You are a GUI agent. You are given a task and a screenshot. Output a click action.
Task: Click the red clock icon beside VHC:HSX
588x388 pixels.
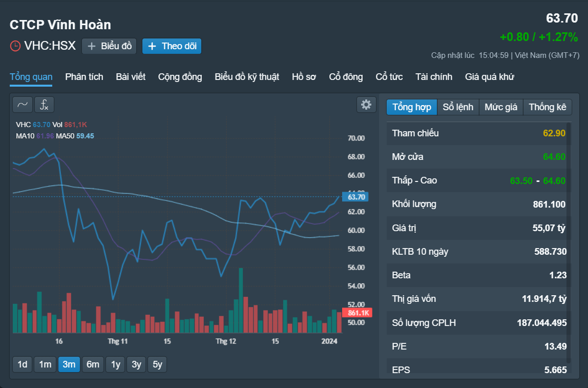(15, 46)
